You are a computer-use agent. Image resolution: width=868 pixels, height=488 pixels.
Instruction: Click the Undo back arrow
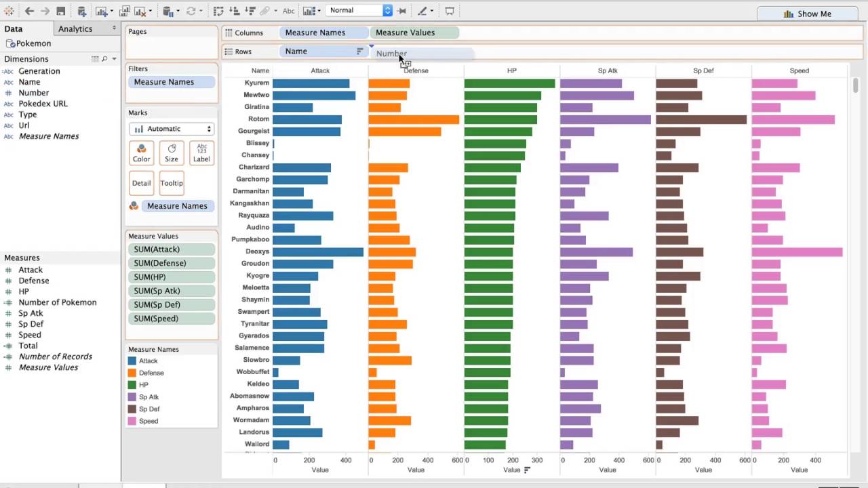click(29, 11)
